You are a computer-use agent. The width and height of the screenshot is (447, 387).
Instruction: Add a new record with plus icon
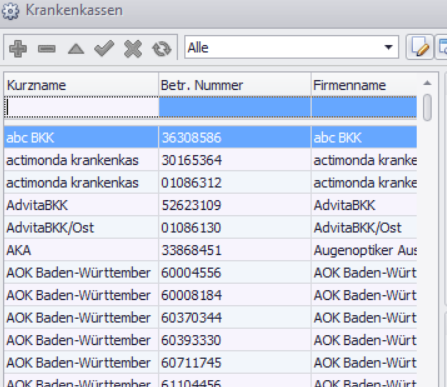pos(18,49)
